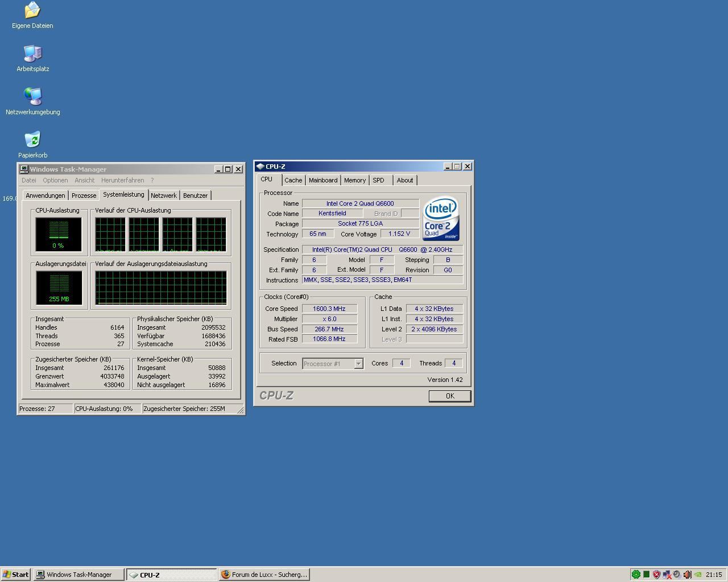This screenshot has width=728, height=582.
Task: Click the Core Speed value 1600.3 MHz
Action: [329, 309]
